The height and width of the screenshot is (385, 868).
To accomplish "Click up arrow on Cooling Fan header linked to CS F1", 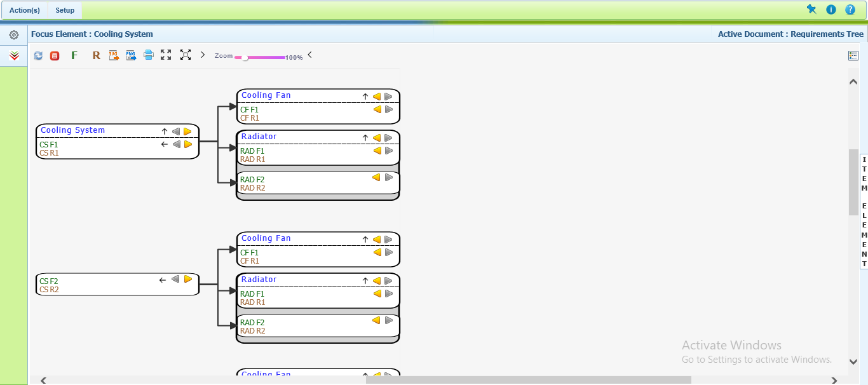I will (x=365, y=97).
